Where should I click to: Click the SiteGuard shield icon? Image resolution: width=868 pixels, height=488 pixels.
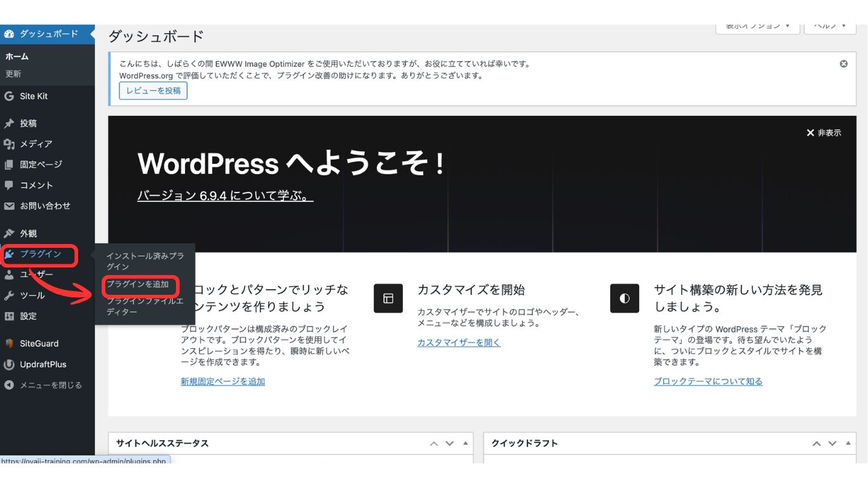9,344
